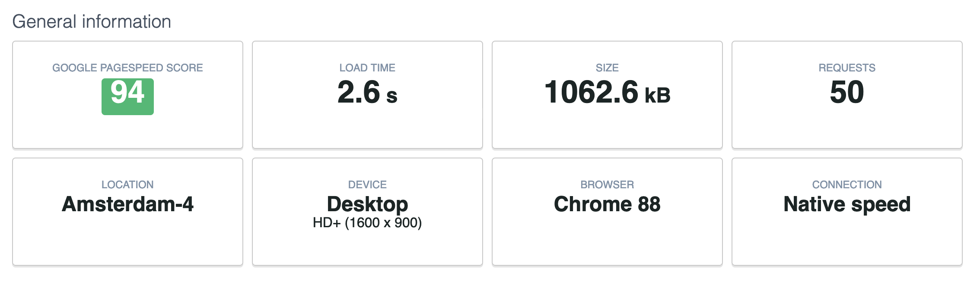This screenshot has width=980, height=290.
Task: Click the General information heading
Action: (92, 22)
